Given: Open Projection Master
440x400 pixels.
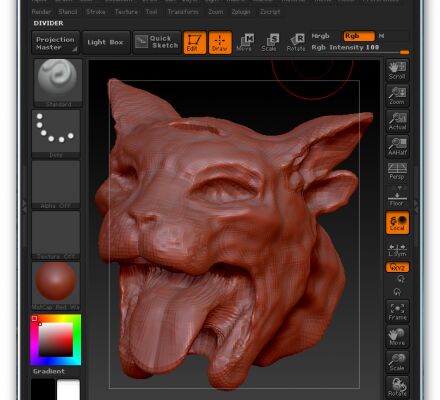Looking at the screenshot, I should (x=56, y=43).
